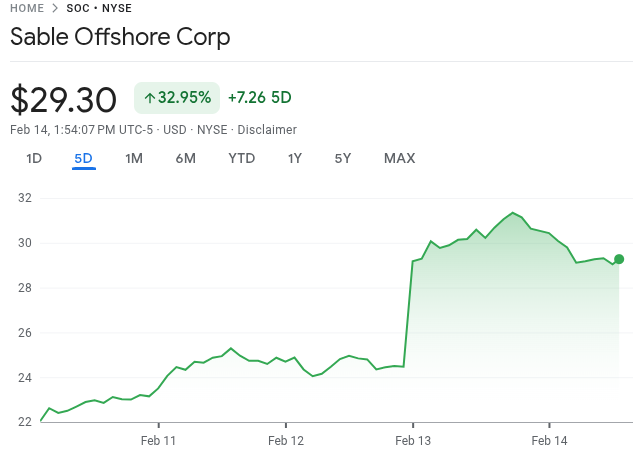Select the MAX time range
633x453 pixels.
point(399,158)
